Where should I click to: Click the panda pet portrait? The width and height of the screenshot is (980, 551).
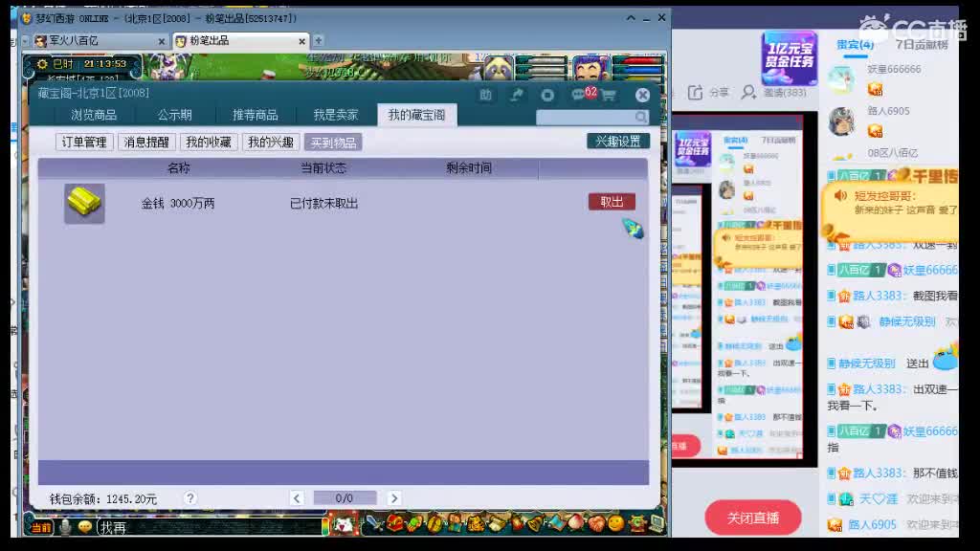[x=498, y=68]
